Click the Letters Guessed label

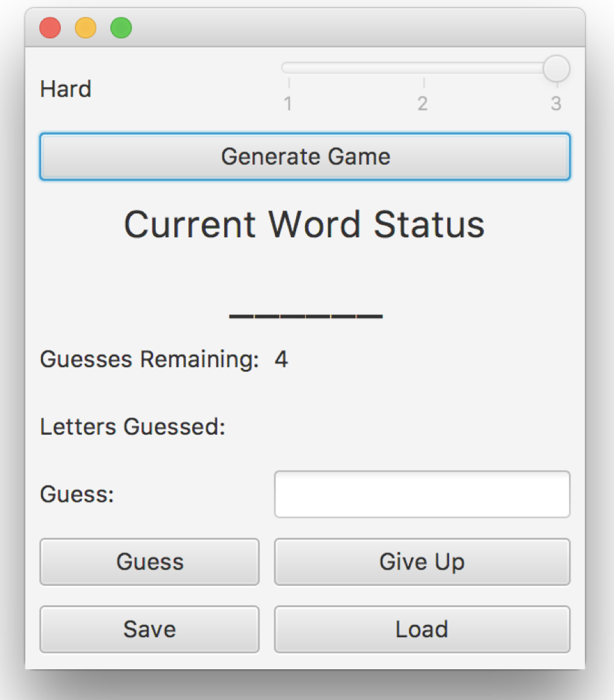[x=133, y=427]
